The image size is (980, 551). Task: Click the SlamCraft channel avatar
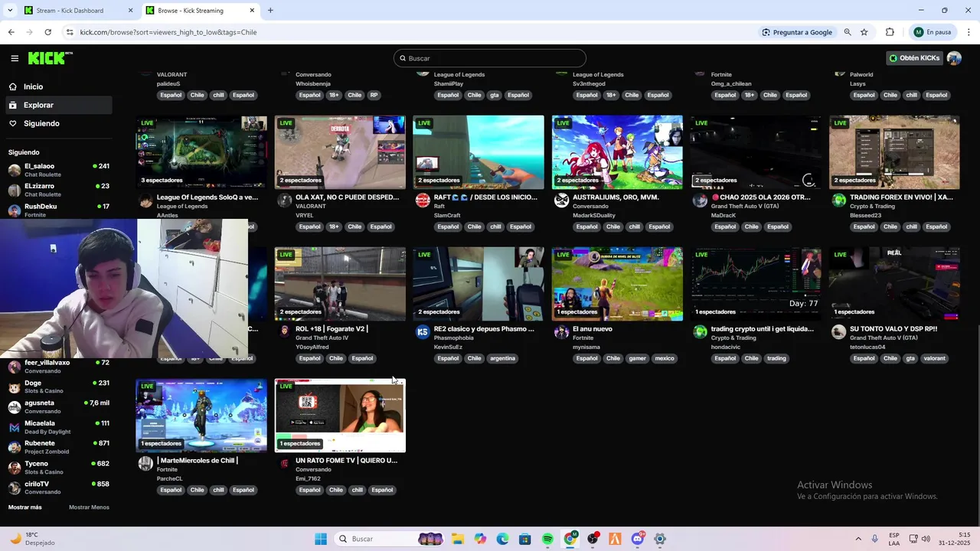coord(423,201)
